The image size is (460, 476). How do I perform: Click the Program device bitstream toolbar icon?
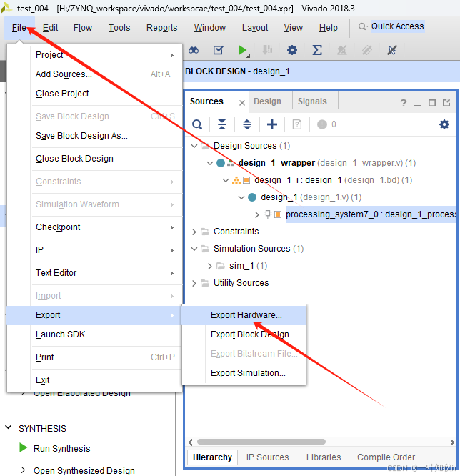click(267, 50)
